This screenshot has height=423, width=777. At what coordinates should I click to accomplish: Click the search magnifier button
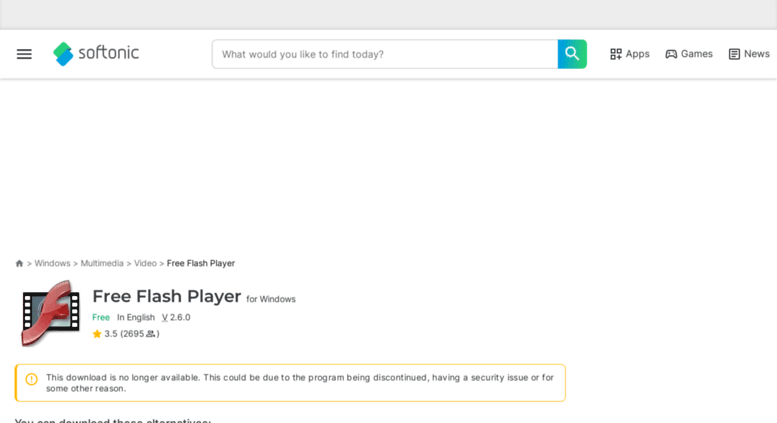[x=572, y=54]
